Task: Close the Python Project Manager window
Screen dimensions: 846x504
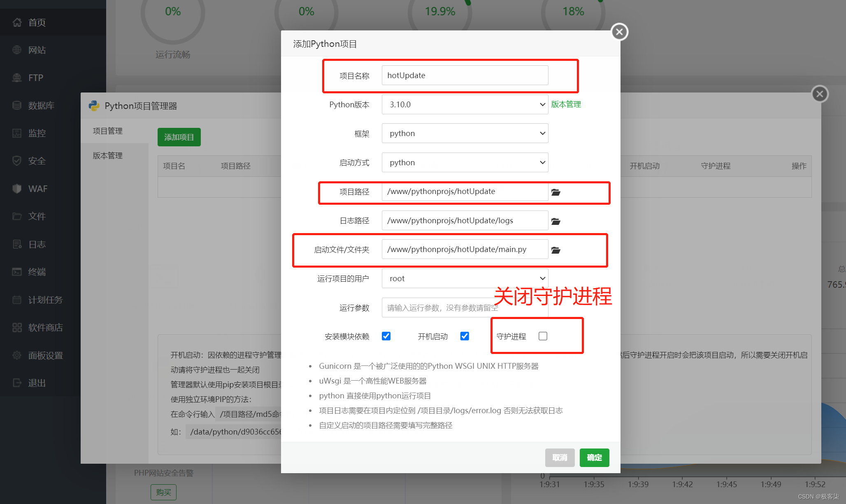Action: pyautogui.click(x=820, y=94)
